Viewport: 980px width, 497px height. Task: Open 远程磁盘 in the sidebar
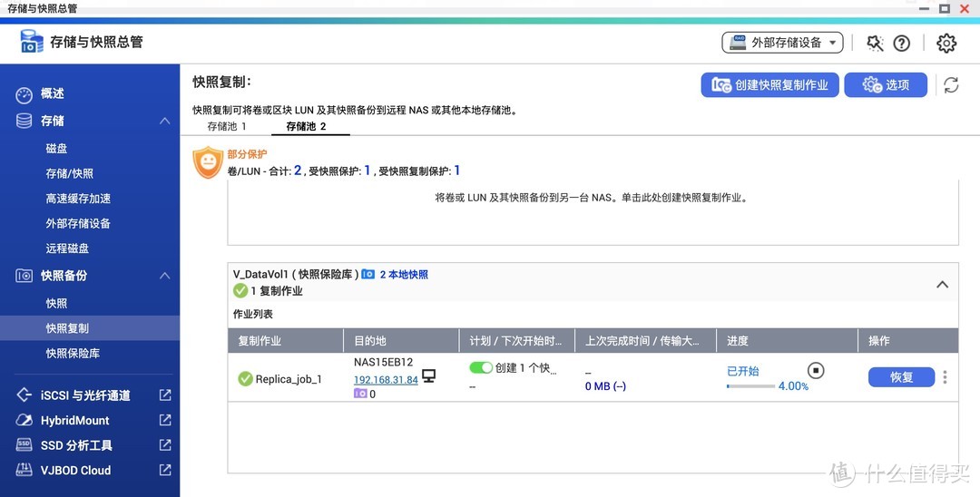coord(67,248)
